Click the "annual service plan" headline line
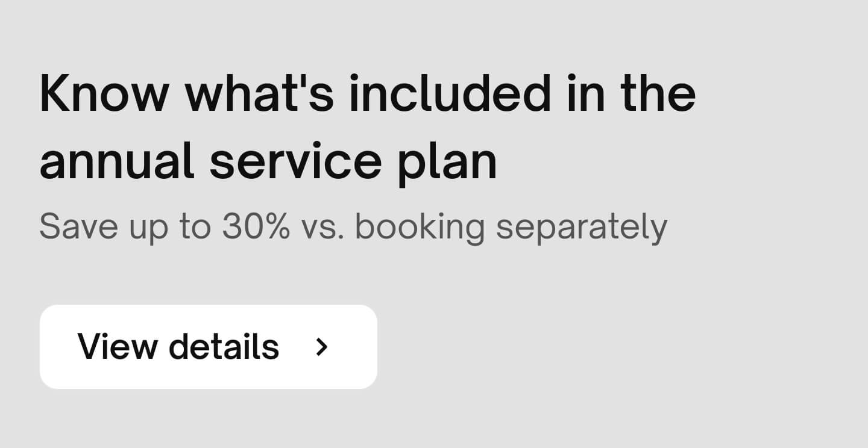Image resolution: width=868 pixels, height=448 pixels. point(268,161)
